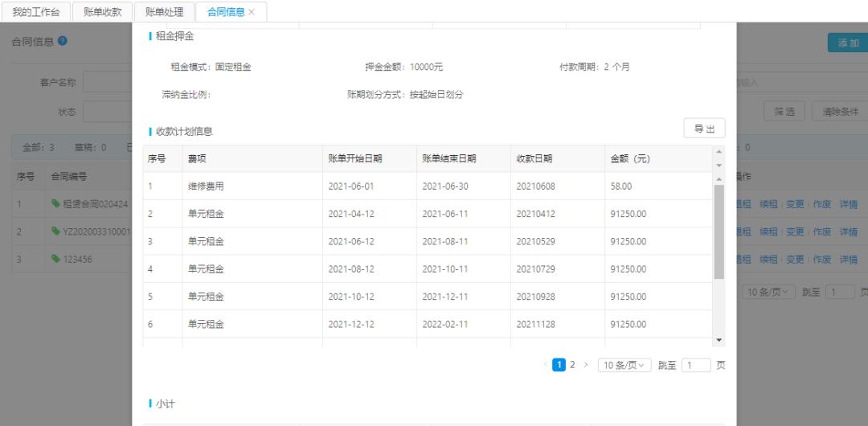Close the 合同信息 tab with its X
The height and width of the screenshot is (426, 868).
pos(252,12)
